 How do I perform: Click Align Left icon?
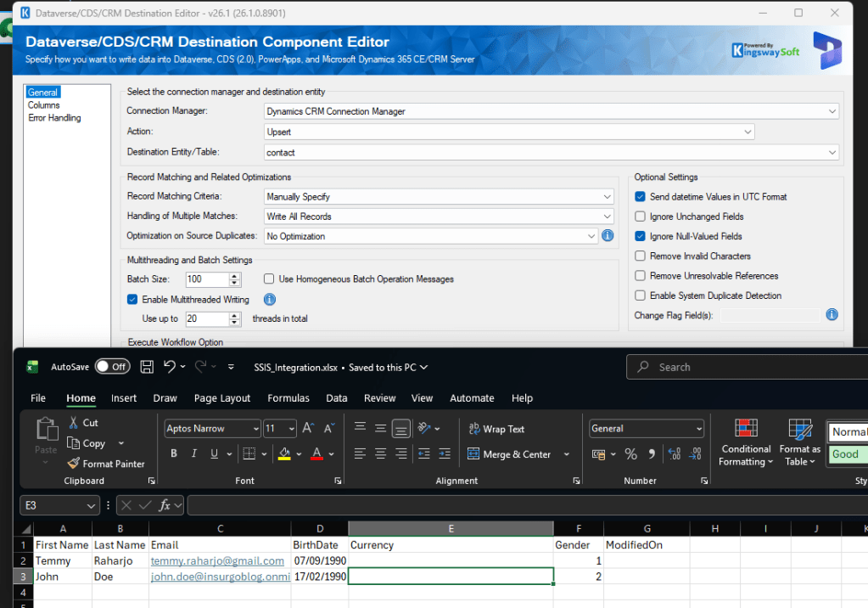coord(360,454)
